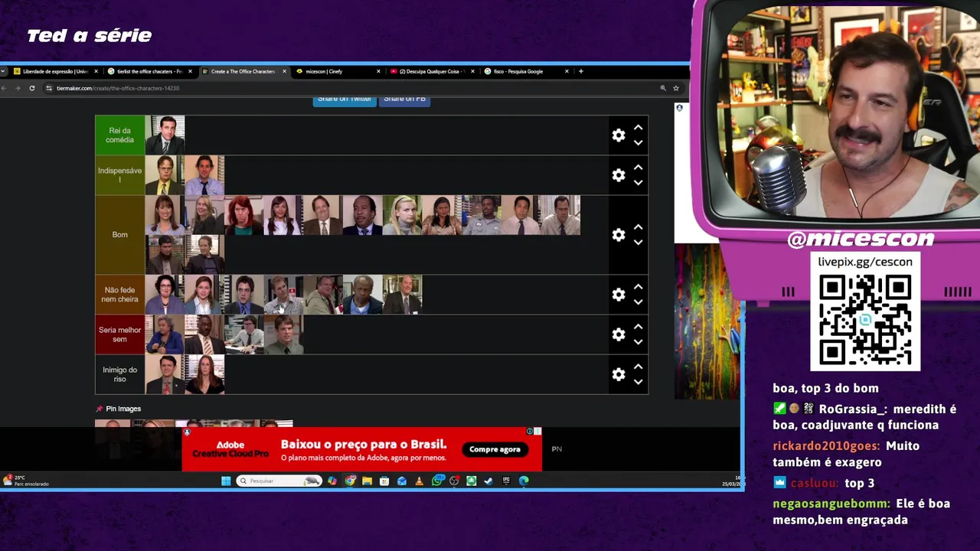
Task: Close the fisco Pesquisa Google tab
Action: 567,71
